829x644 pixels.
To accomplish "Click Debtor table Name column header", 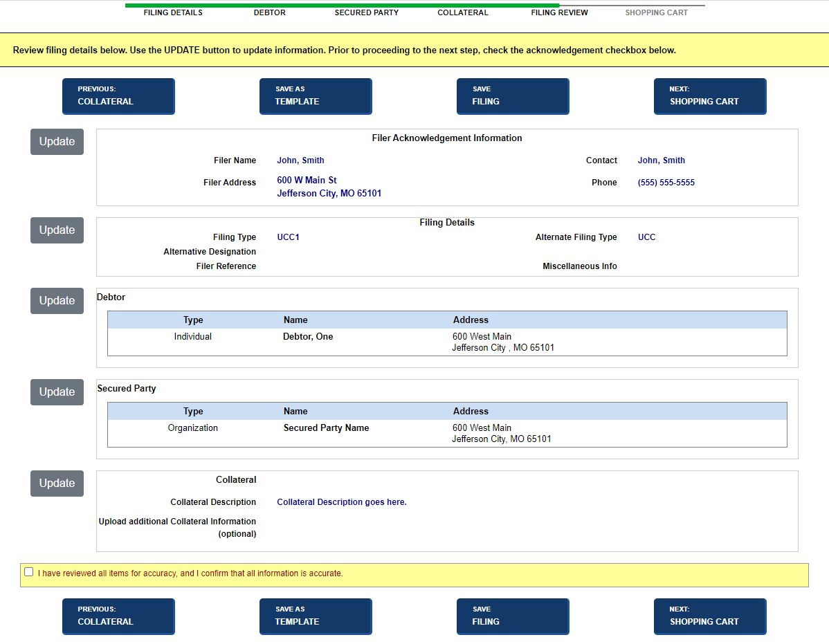I will click(295, 320).
